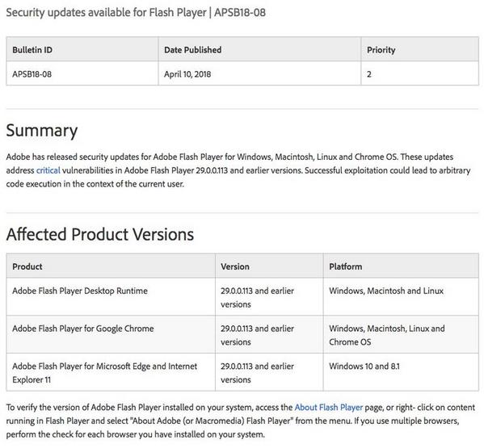
Task: Click the 'Date Published' column header
Action: pyautogui.click(x=259, y=49)
